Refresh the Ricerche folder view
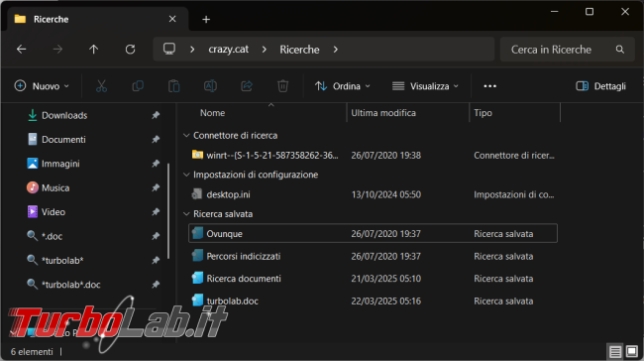644x361 pixels. 130,50
